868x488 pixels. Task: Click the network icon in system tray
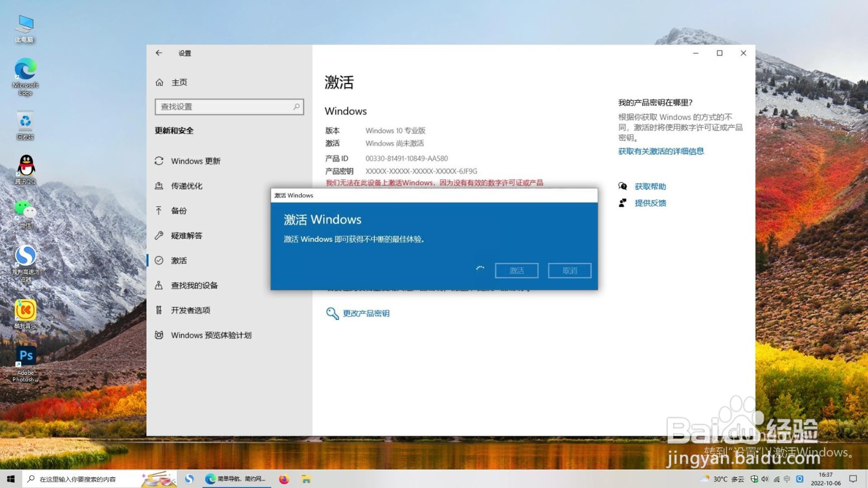[776, 479]
